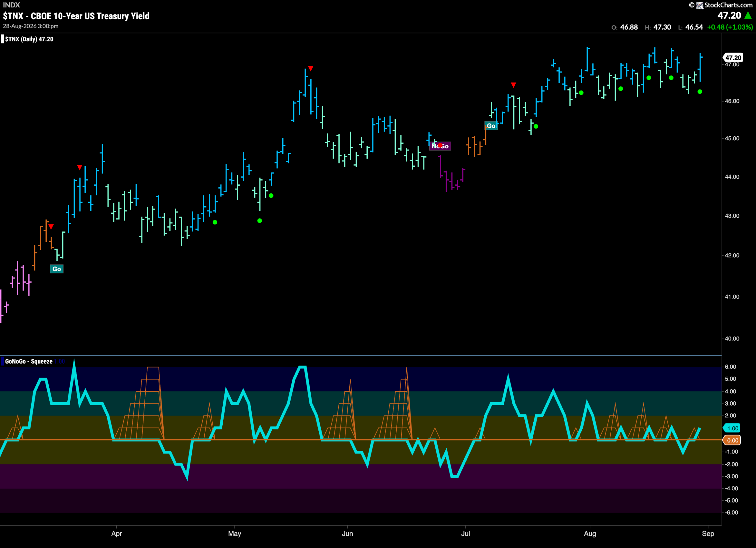Click the large 47.20 last price in the header
The height and width of the screenshot is (548, 756).
(730, 15)
